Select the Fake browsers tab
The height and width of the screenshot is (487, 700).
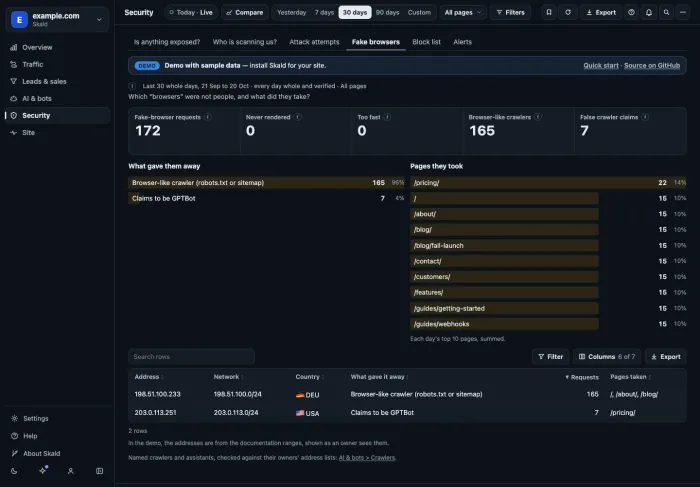click(x=376, y=42)
